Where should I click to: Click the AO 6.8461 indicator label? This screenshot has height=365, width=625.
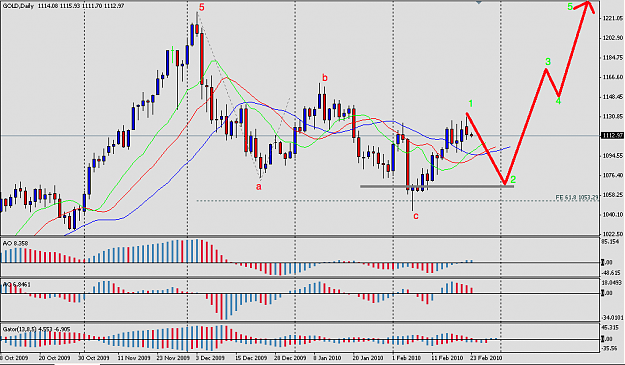click(x=17, y=285)
